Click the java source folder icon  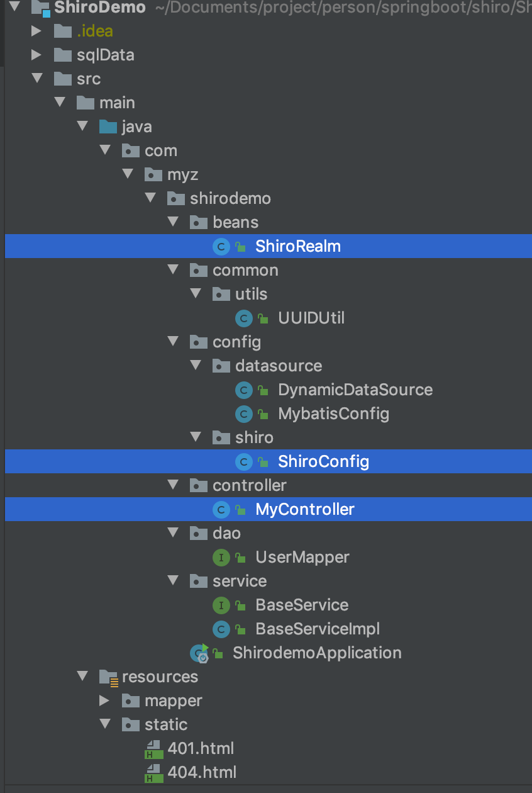(108, 127)
